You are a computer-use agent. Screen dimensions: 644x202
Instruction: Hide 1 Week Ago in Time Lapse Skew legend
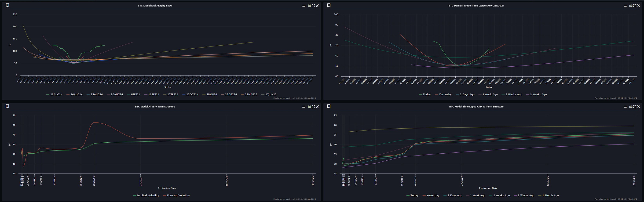pos(488,95)
